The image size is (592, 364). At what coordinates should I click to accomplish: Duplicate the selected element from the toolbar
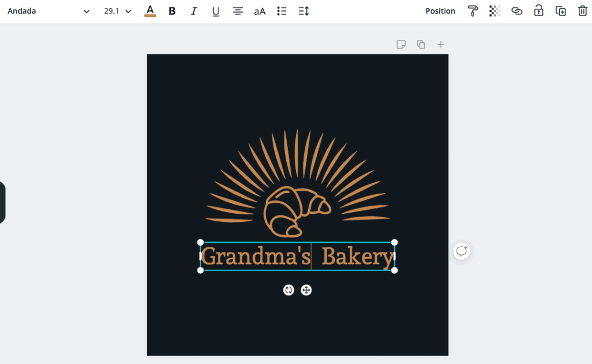[561, 11]
